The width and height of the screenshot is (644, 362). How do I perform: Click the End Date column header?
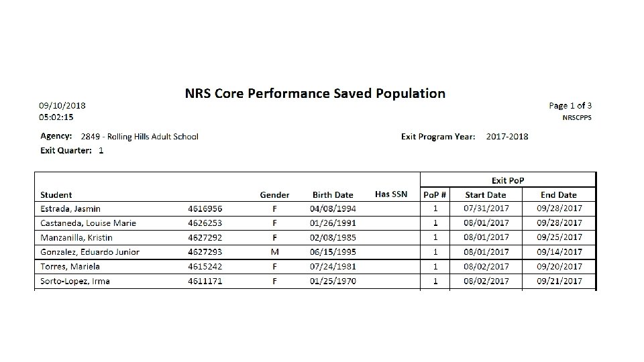[558, 194]
